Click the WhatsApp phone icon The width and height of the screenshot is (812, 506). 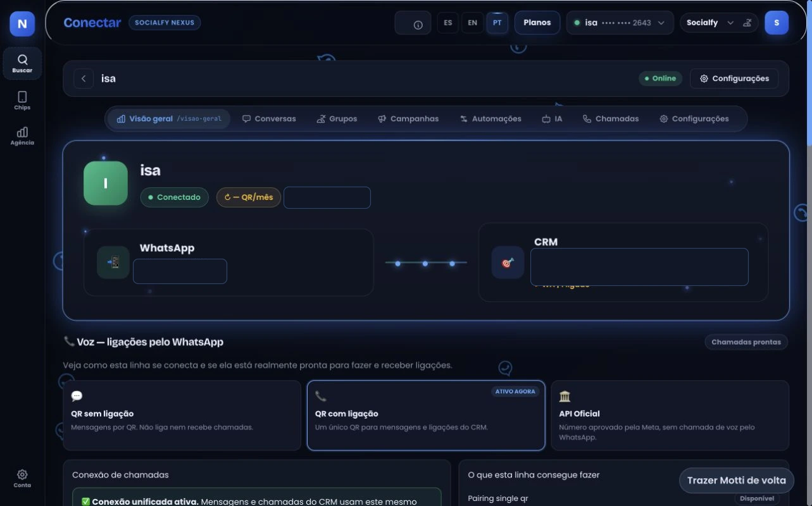tap(113, 262)
